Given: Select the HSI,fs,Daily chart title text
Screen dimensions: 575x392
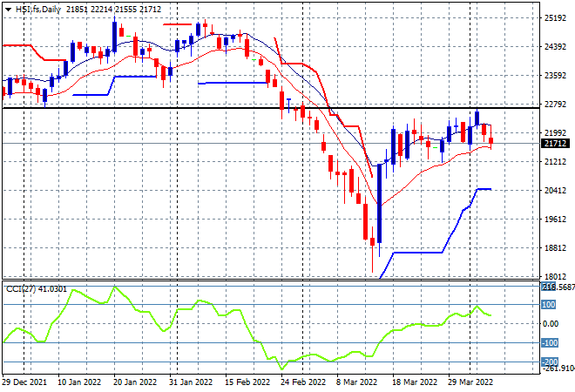Looking at the screenshot, I should point(38,10).
